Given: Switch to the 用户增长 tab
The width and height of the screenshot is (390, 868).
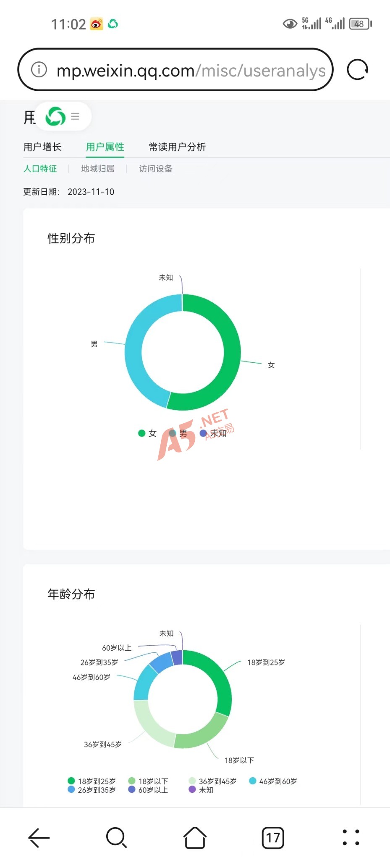Looking at the screenshot, I should coord(42,147).
